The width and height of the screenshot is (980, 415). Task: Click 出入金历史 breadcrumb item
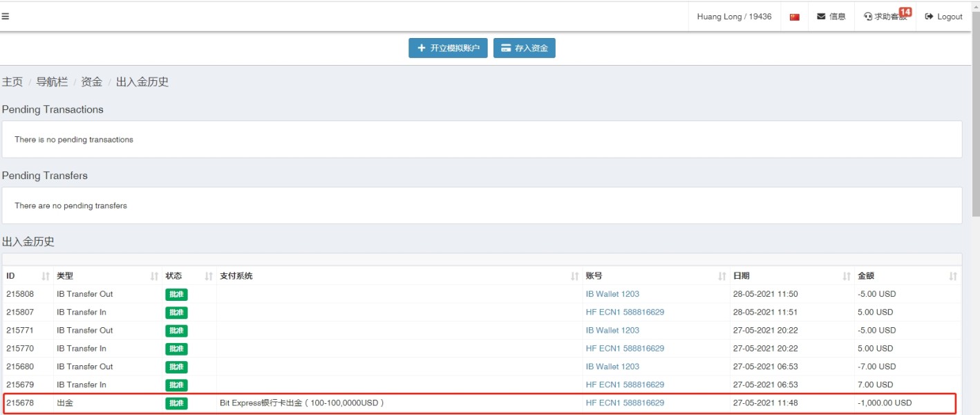point(142,82)
